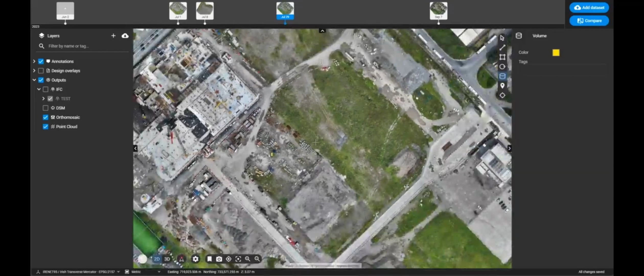
Task: Collapse the Outputs tree group
Action: coord(34,80)
